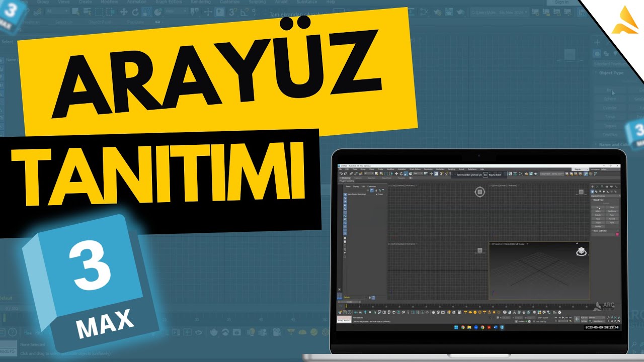Open the Rendering menu

point(428,169)
